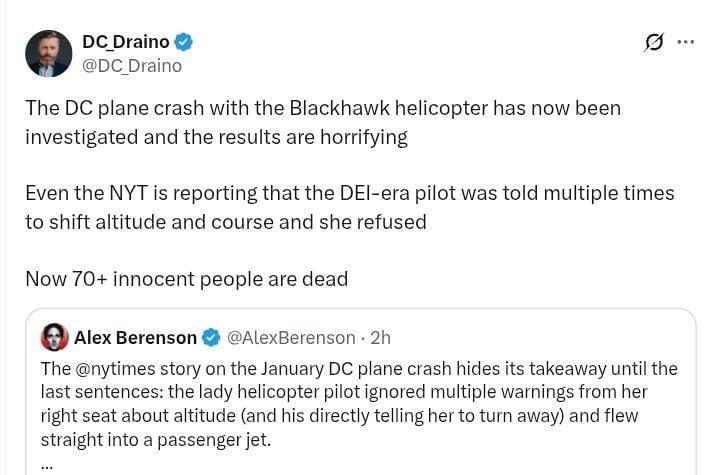Open the @DC_Draino handle link
The height and width of the screenshot is (475, 709).
click(132, 66)
